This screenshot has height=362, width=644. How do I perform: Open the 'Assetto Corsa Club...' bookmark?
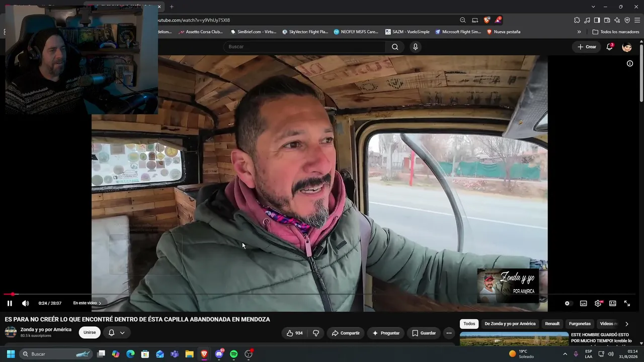click(201, 32)
